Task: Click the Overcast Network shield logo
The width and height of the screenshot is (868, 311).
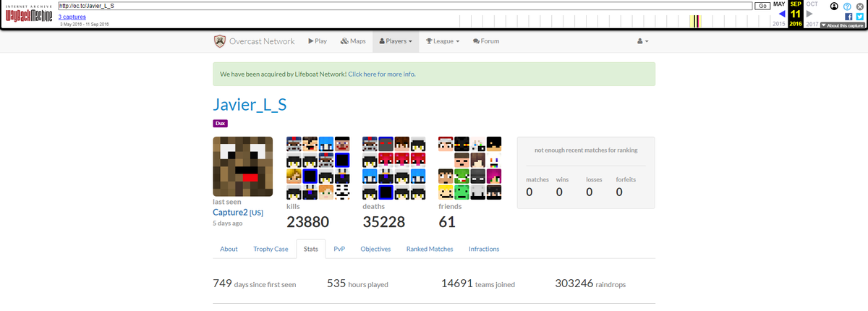Action: coord(220,41)
